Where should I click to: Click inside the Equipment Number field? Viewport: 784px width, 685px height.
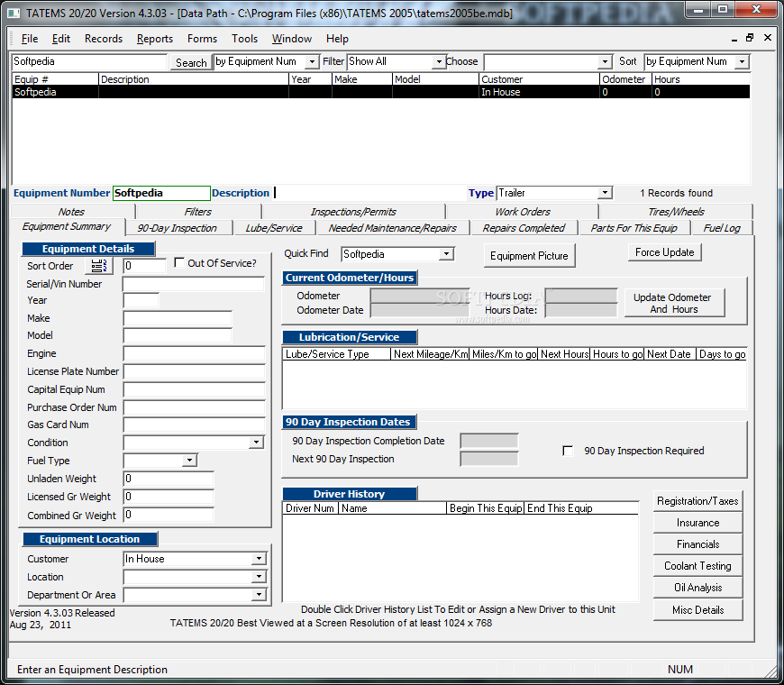pyautogui.click(x=160, y=193)
